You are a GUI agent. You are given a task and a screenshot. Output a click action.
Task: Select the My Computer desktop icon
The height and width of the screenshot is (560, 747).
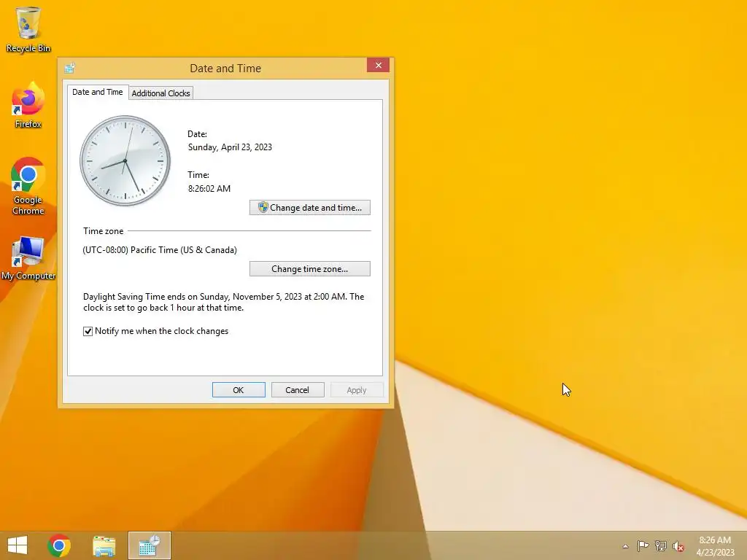(28, 257)
